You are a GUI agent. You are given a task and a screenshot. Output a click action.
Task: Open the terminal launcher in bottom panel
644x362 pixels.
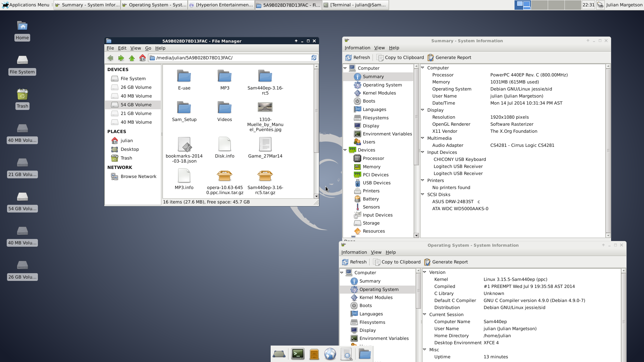(298, 354)
